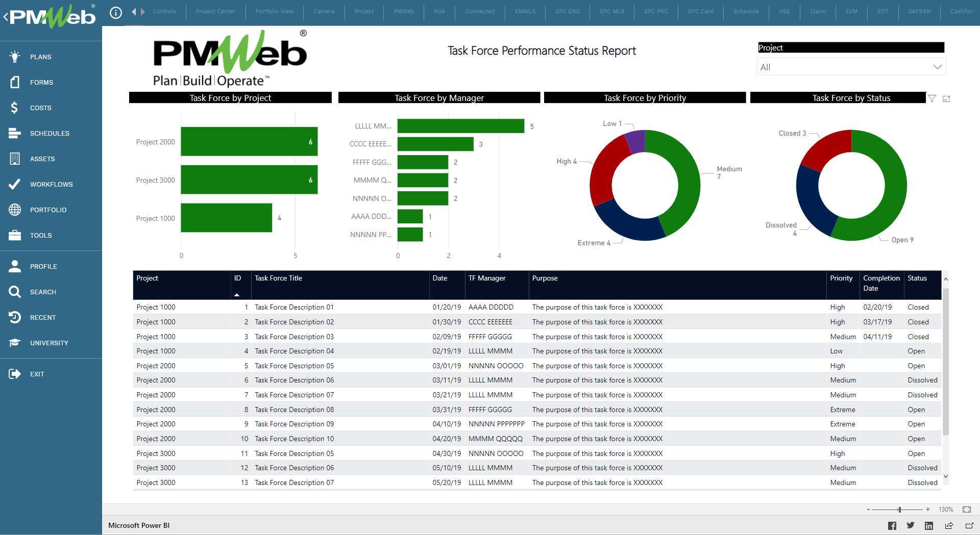
Task: Open the Search tool in sidebar
Action: point(15,292)
